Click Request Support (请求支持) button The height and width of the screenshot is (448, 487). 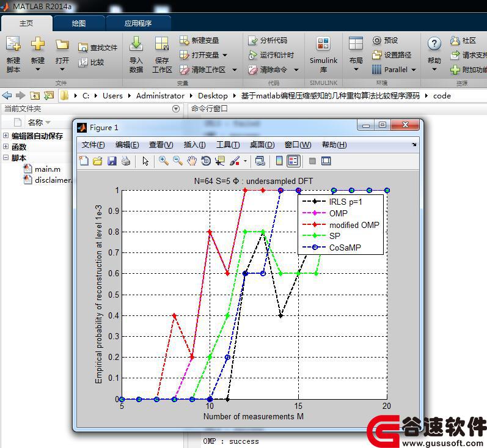[x=469, y=55]
